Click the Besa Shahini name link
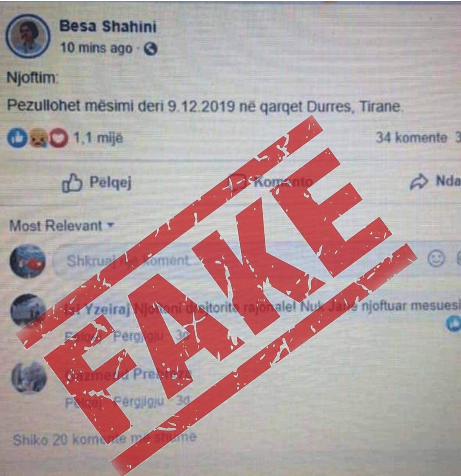The height and width of the screenshot is (476, 461). (x=108, y=27)
